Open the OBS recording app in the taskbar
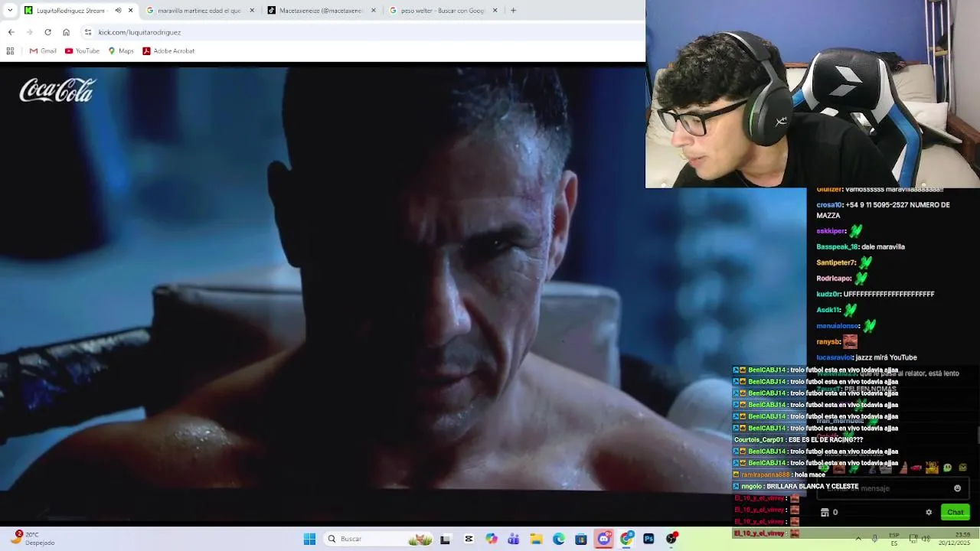This screenshot has width=980, height=551. 671,539
